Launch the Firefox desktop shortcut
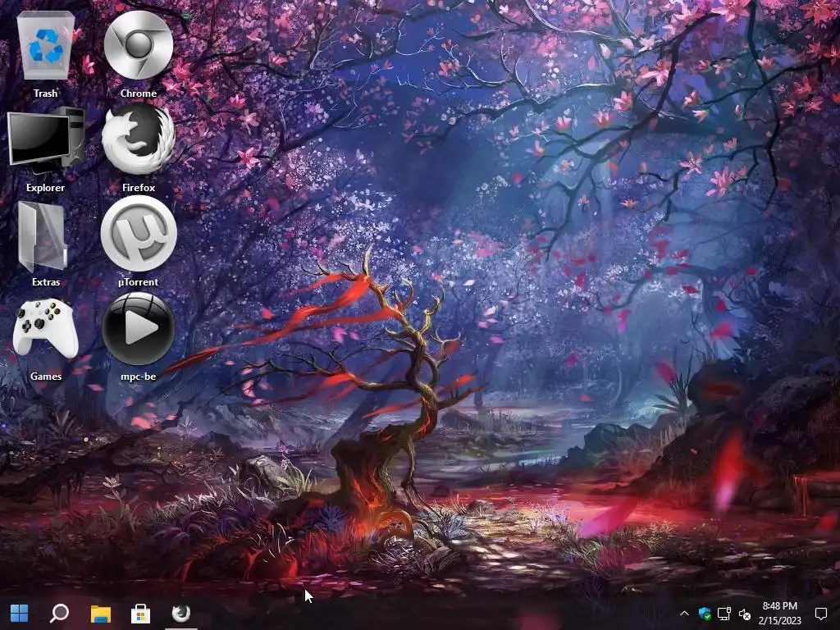The height and width of the screenshot is (630, 840). click(138, 139)
